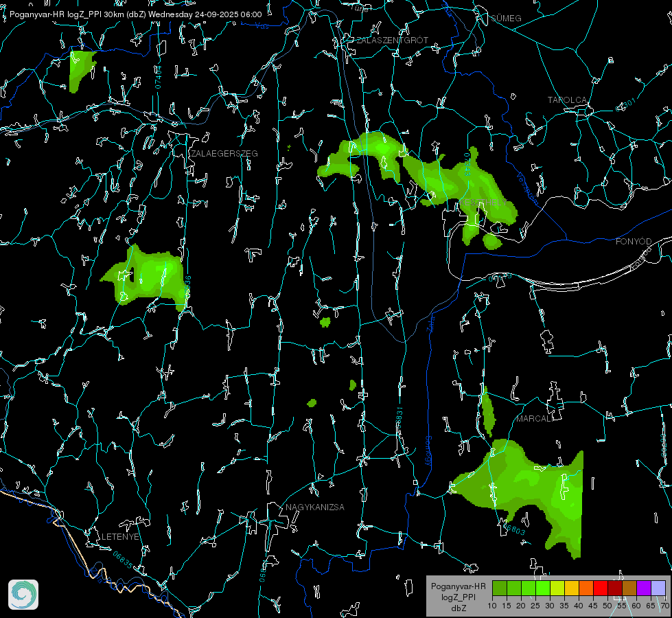Select the 50-55 dBZ dark red swatch
This screenshot has height=618, width=672.
(615, 588)
